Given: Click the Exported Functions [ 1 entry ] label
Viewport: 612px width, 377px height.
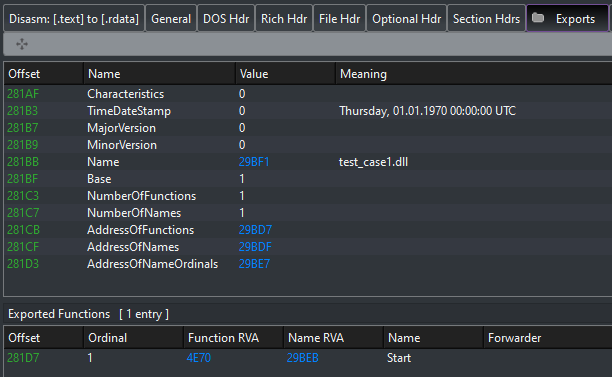Looking at the screenshot, I should tap(89, 314).
